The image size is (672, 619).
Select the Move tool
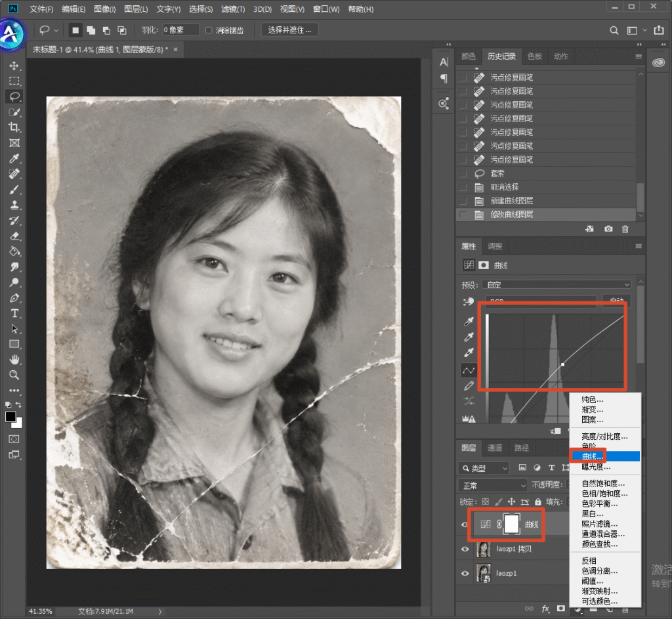pyautogui.click(x=14, y=66)
